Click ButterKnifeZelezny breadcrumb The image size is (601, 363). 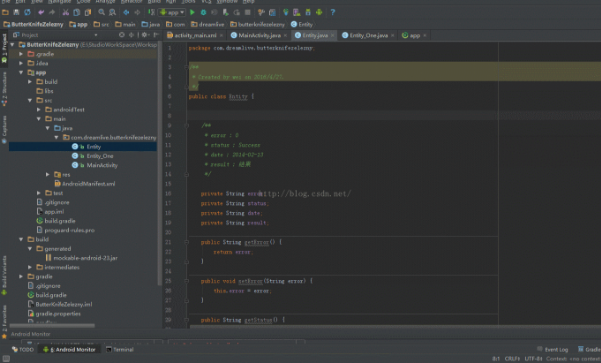pos(33,24)
